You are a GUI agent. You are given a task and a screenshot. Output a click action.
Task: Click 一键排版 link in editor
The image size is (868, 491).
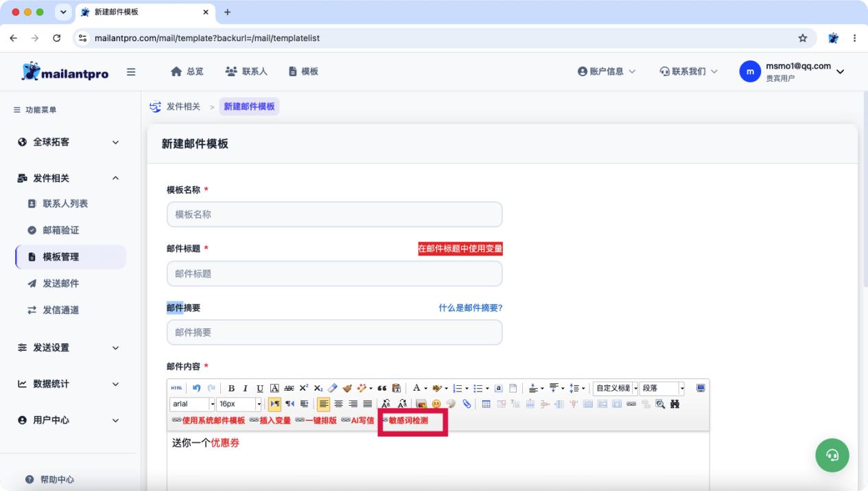316,420
